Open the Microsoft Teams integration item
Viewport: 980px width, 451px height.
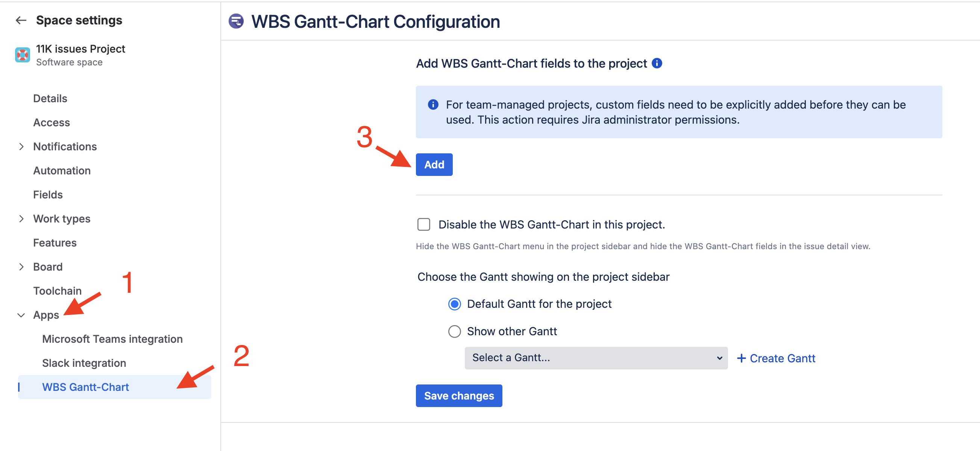click(x=112, y=339)
